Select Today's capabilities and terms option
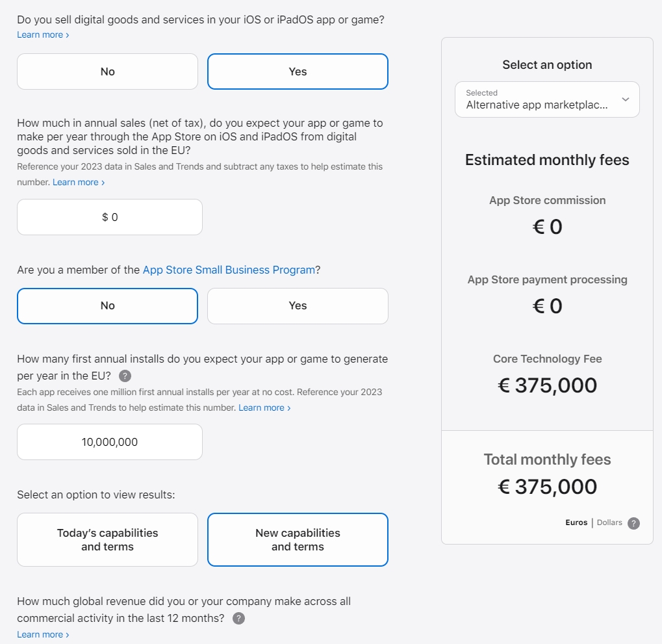Image resolution: width=662 pixels, height=644 pixels. point(107,539)
